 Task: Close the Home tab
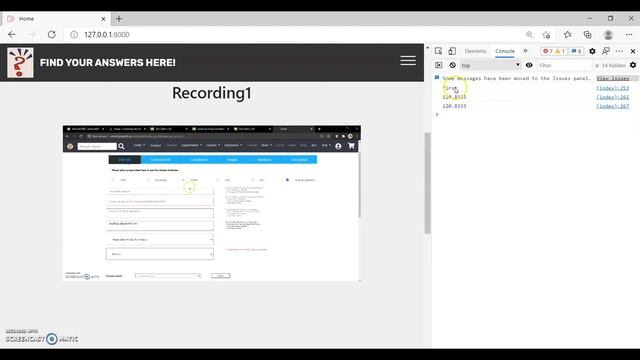[x=103, y=19]
